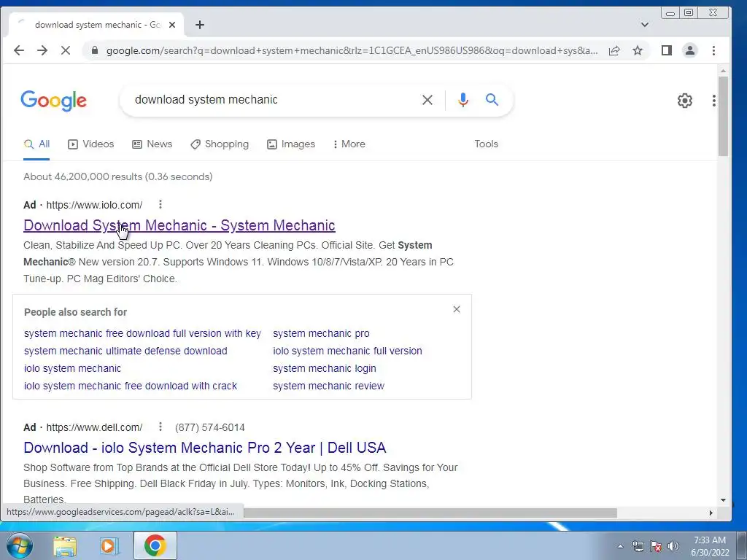The image size is (747, 560).
Task: Open the Download System Mechanic ad link
Action: (x=179, y=225)
